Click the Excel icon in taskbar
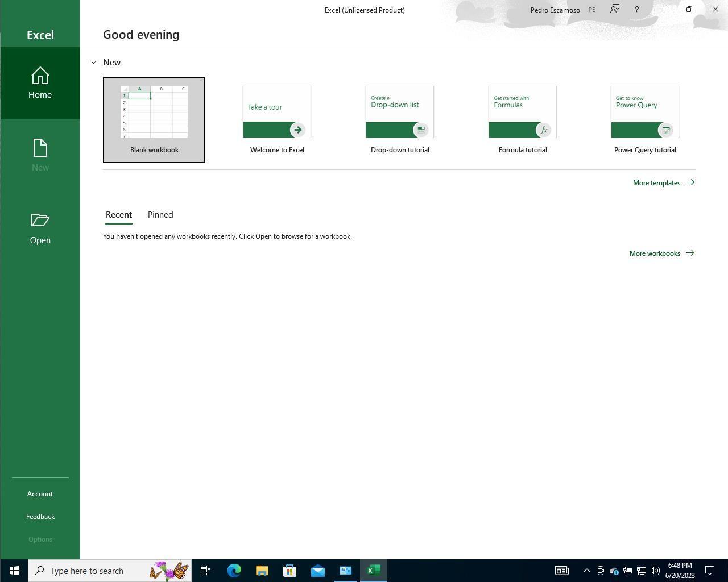 374,571
